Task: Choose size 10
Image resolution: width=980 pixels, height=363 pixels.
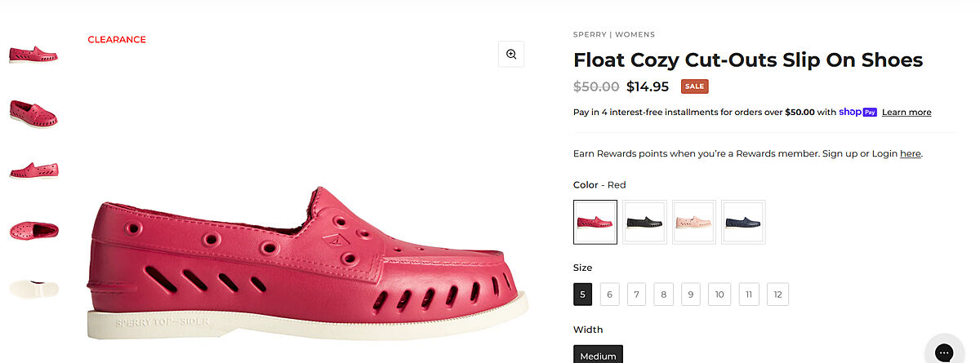Action: [x=719, y=294]
